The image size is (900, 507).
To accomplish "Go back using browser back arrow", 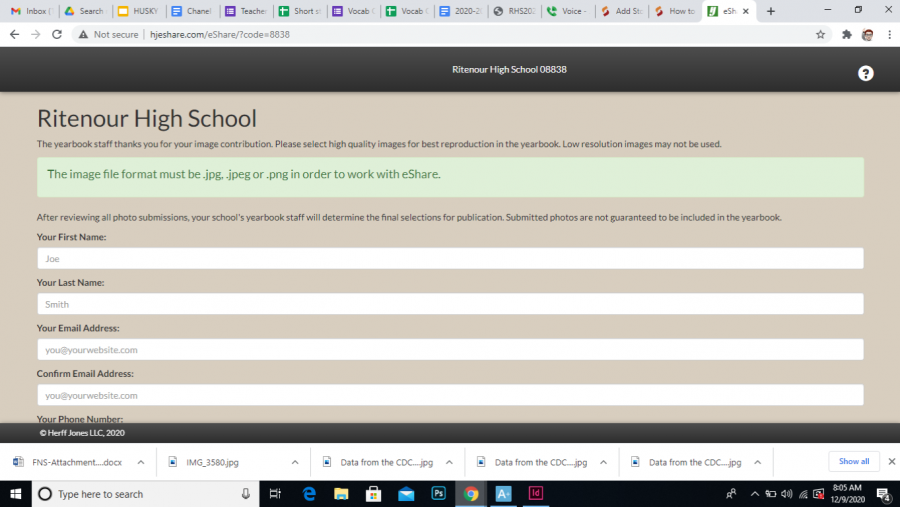I will [x=14, y=34].
